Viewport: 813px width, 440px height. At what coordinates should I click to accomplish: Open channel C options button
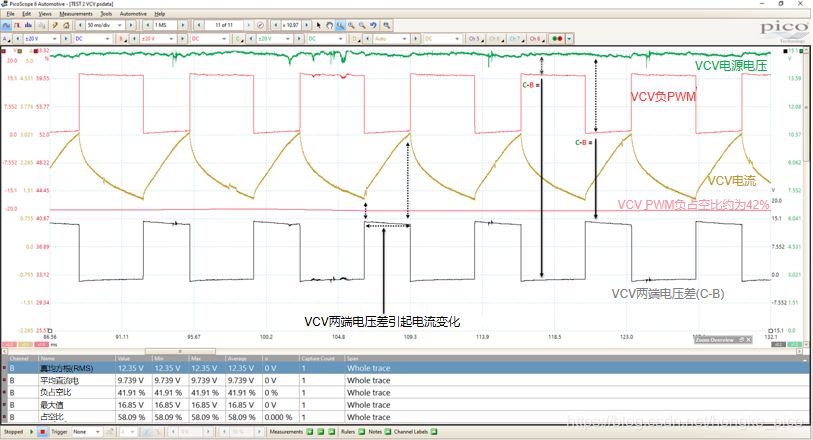[x=239, y=39]
